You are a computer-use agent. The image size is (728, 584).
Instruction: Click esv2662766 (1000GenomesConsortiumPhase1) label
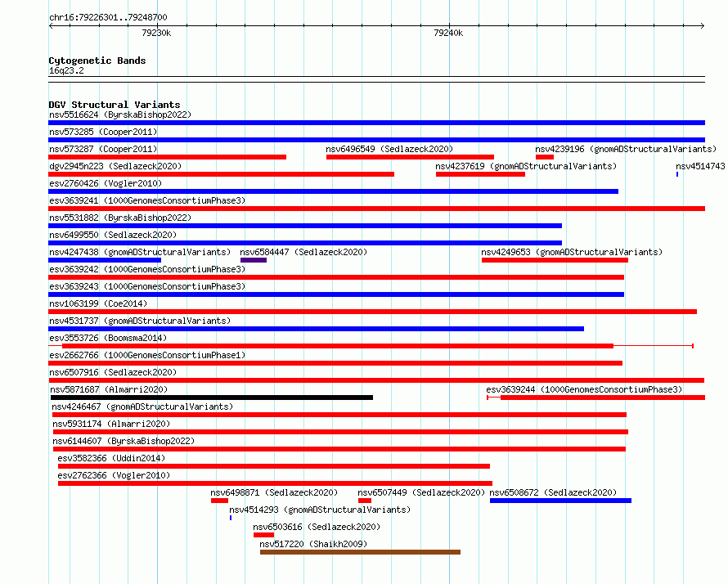click(x=147, y=355)
